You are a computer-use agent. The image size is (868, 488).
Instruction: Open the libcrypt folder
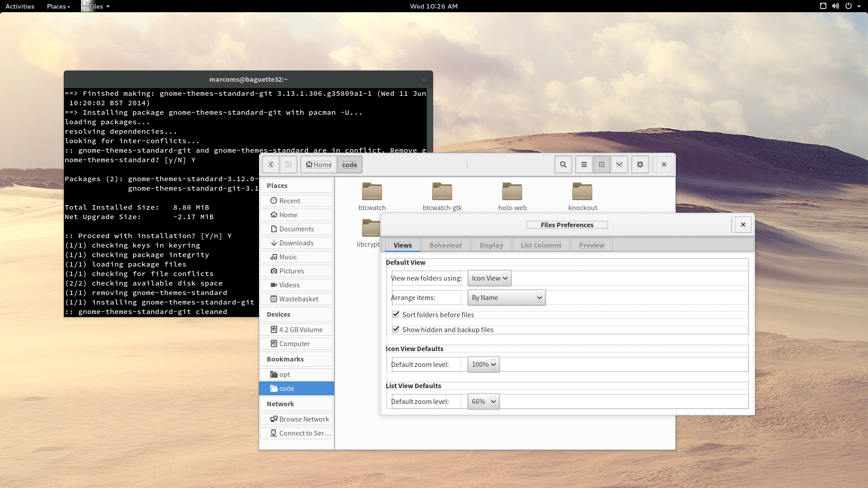369,233
